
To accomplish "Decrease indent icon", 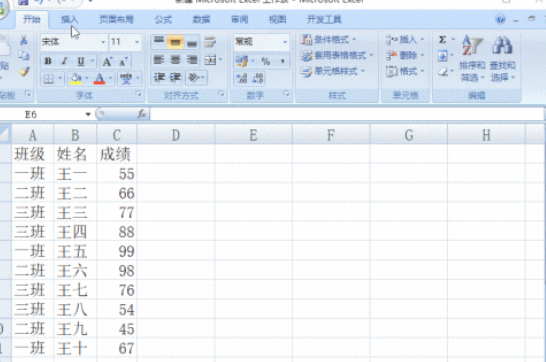I will tap(159, 78).
